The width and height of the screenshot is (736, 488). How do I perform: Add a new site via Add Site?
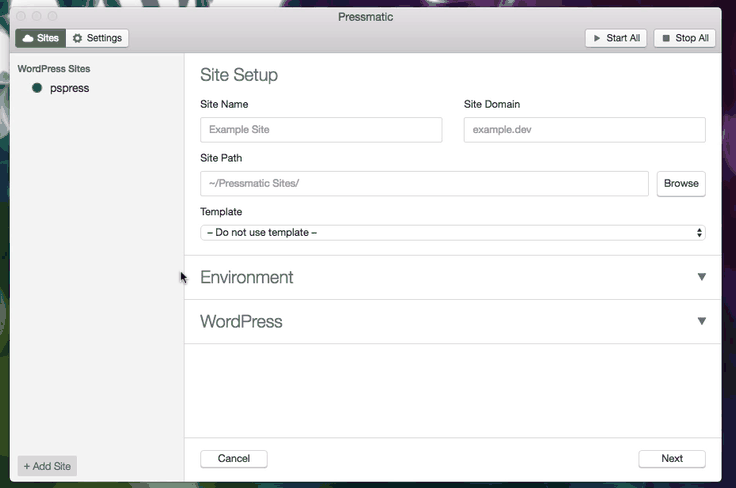click(x=47, y=466)
